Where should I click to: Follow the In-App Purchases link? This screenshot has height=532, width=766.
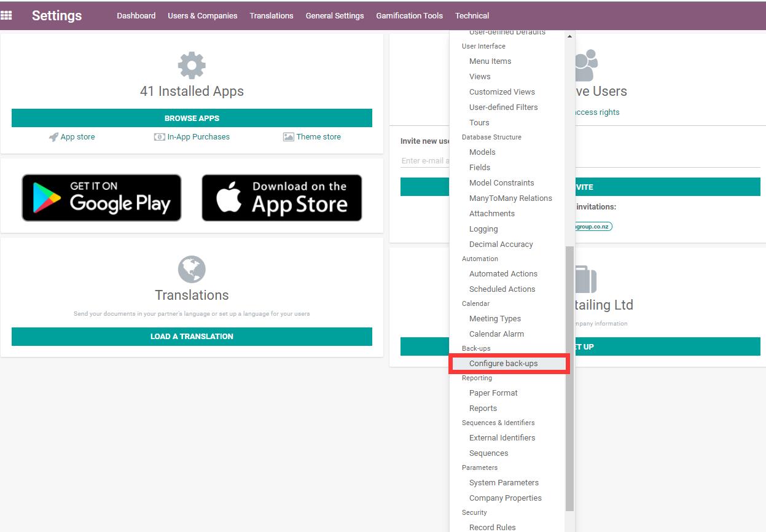tap(198, 137)
